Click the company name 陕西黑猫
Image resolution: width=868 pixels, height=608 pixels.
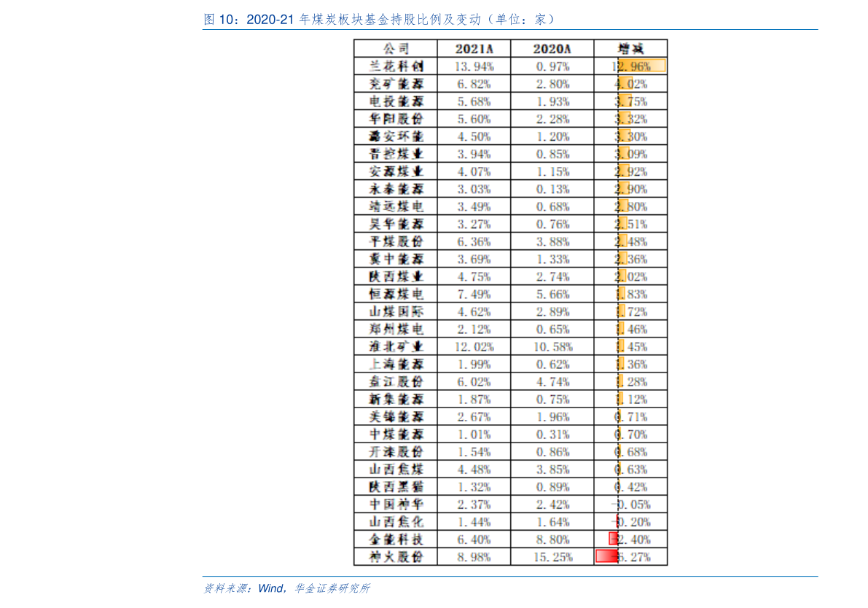[396, 487]
